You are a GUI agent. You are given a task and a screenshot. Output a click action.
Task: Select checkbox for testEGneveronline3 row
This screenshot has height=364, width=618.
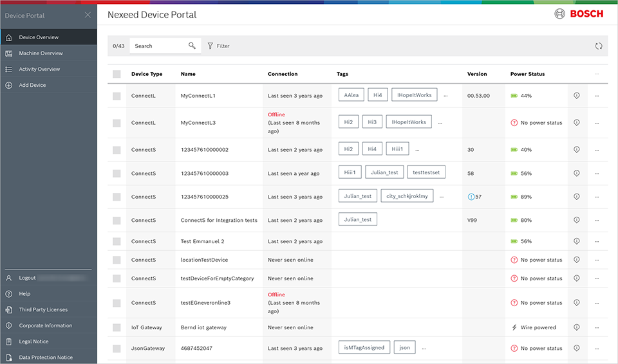(x=117, y=303)
